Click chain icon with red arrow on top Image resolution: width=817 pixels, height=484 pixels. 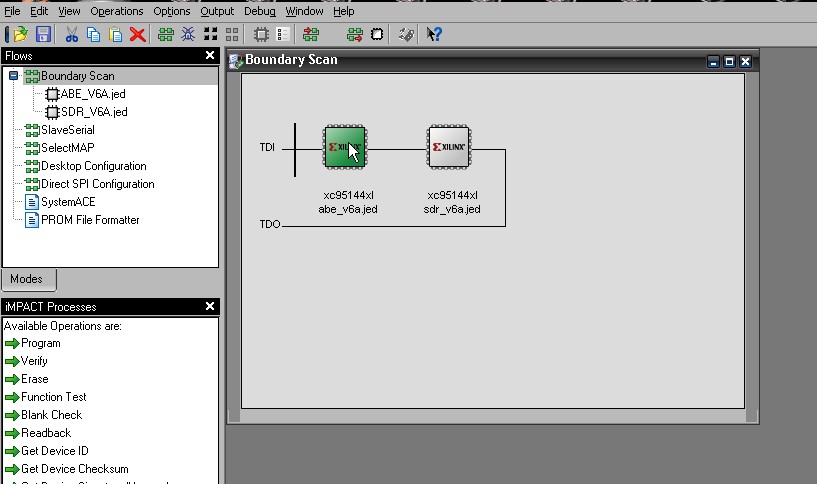pos(311,34)
